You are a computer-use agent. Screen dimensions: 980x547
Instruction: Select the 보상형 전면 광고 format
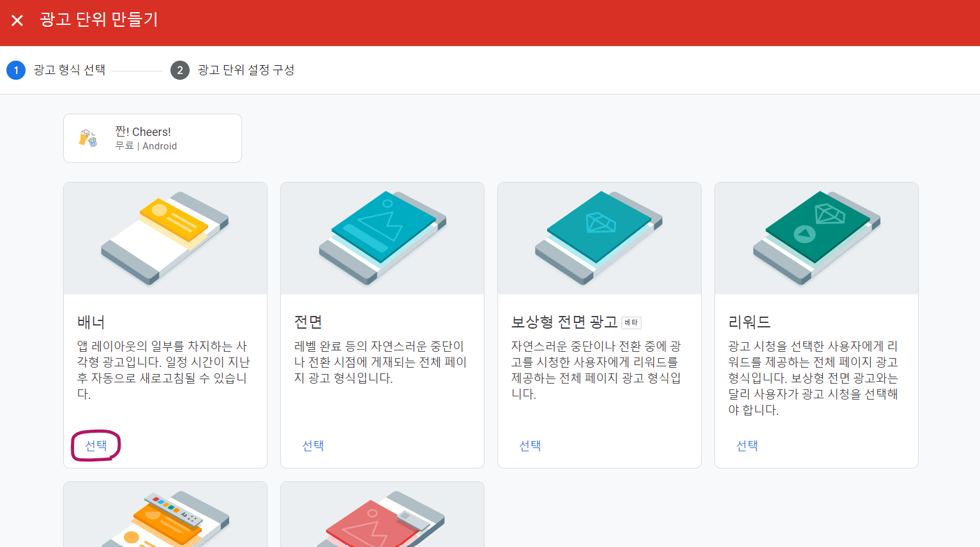point(530,446)
